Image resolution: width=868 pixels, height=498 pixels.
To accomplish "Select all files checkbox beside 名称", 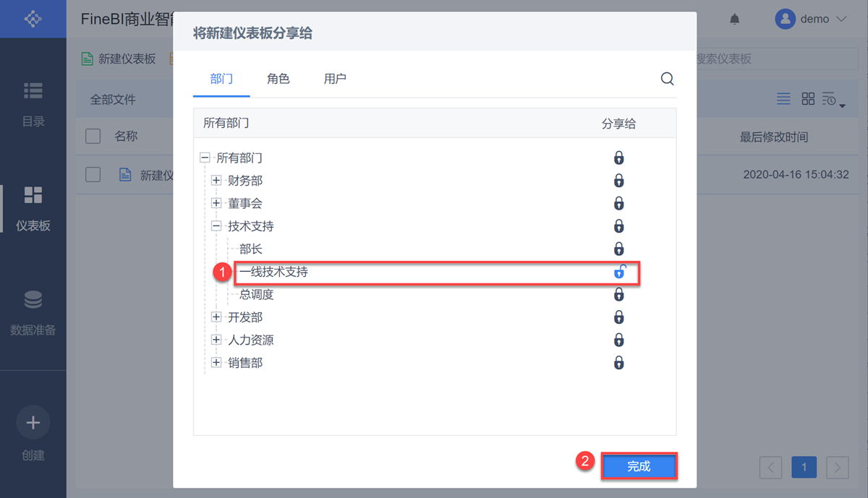I will pos(93,136).
